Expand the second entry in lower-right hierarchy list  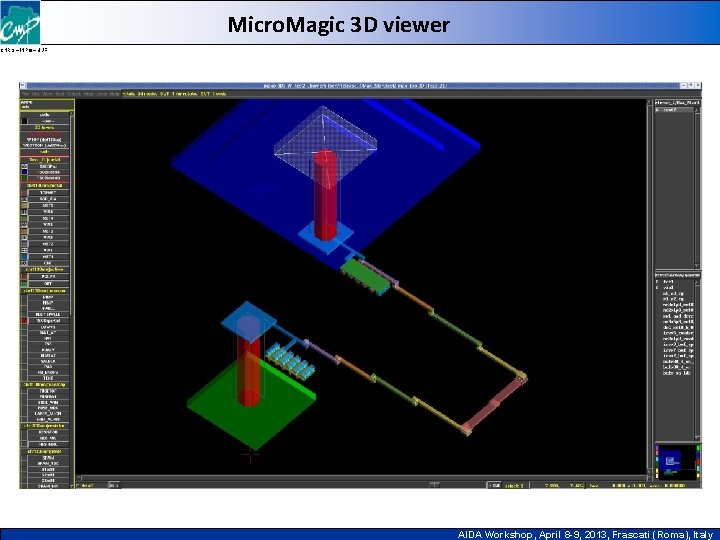657,287
